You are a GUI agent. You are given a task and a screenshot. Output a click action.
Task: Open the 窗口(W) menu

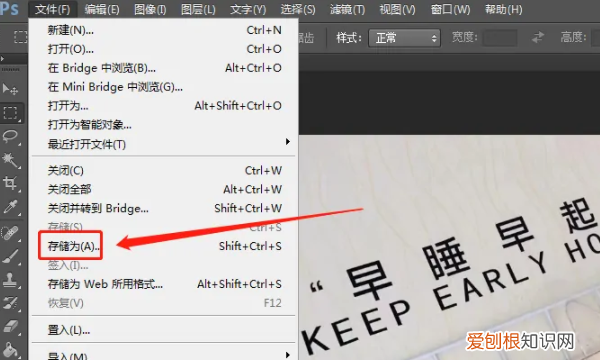450,9
